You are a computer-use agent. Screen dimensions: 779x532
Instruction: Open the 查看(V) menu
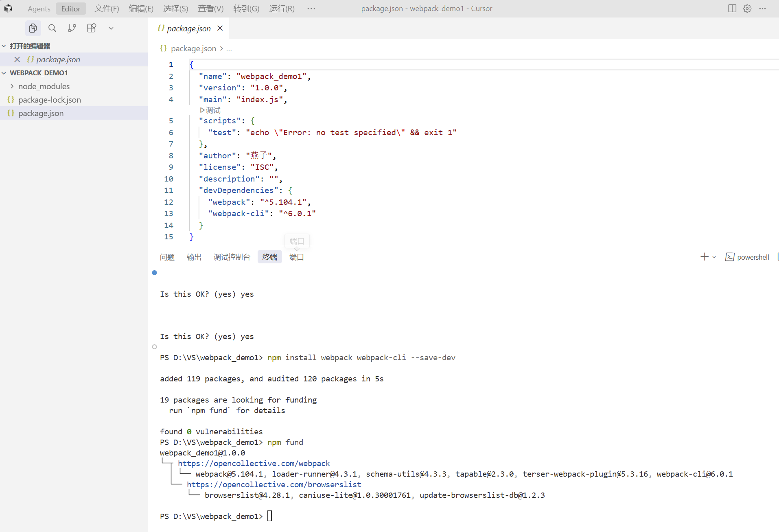click(211, 9)
